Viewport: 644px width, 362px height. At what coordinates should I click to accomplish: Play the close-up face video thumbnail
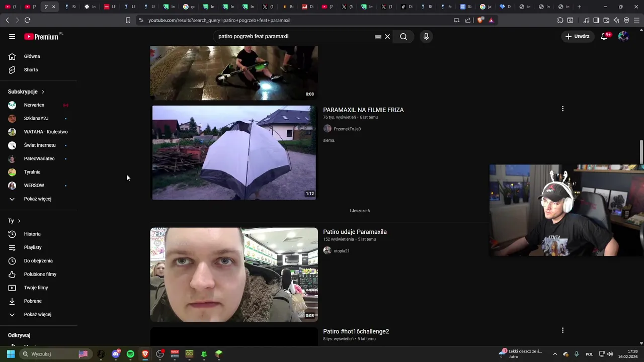(234, 275)
